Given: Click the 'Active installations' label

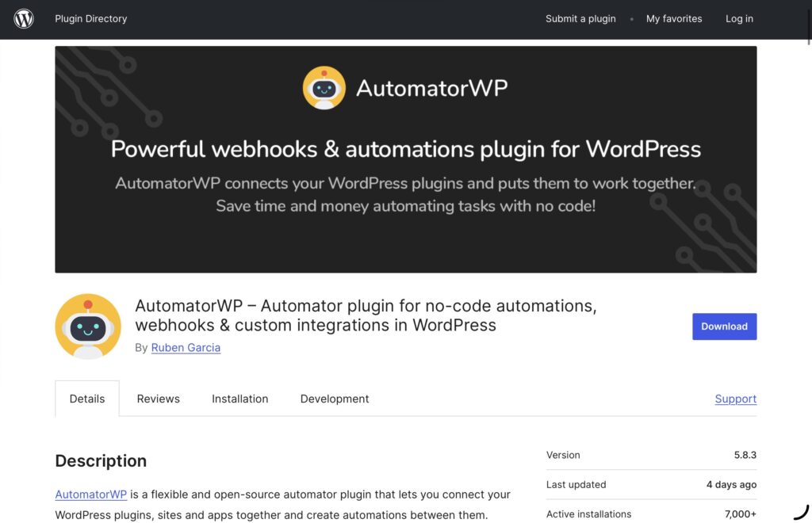Looking at the screenshot, I should pos(589,514).
